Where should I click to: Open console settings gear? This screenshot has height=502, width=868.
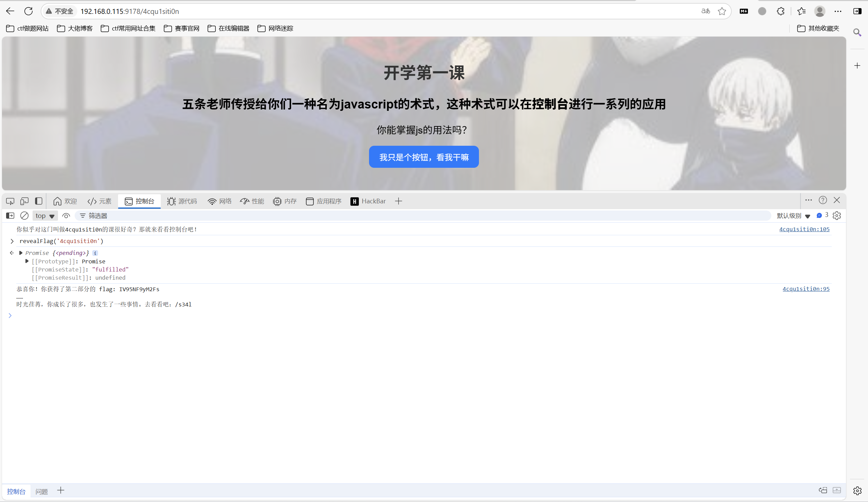coord(837,216)
